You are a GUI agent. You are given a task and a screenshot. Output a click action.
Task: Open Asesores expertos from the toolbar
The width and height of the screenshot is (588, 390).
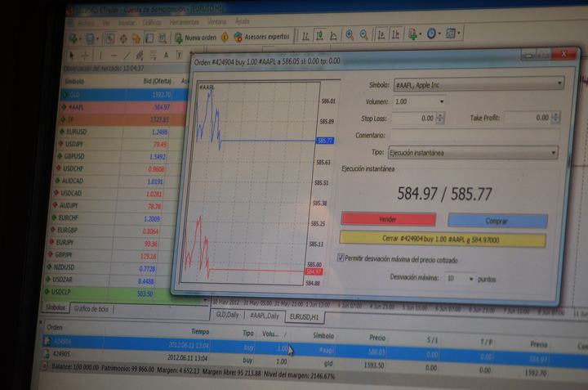pos(261,37)
